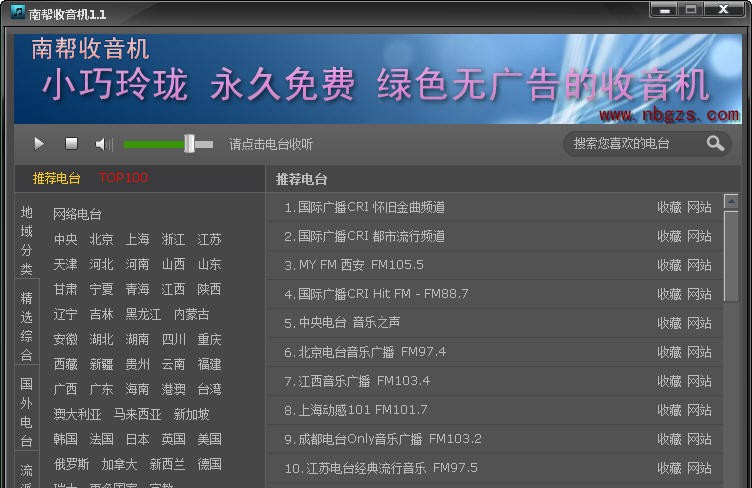
Task: Open the 新西兰 stations
Action: pyautogui.click(x=167, y=464)
